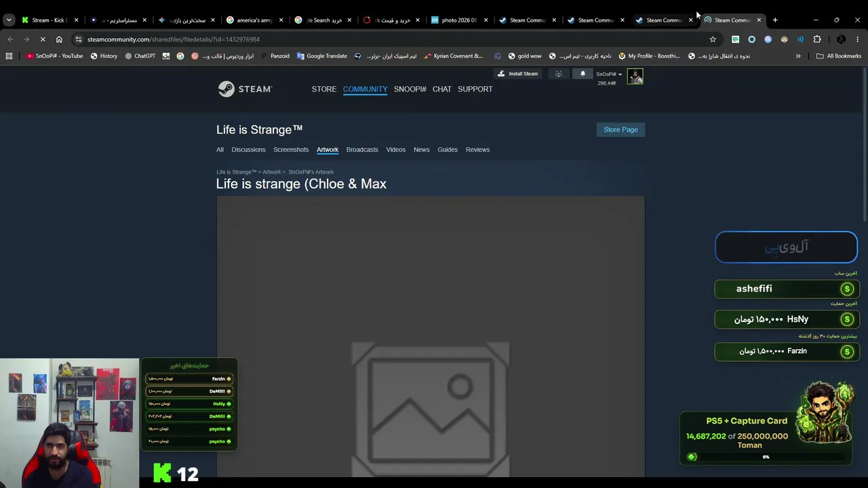Close the photo 2026 08 tab

[x=486, y=20]
